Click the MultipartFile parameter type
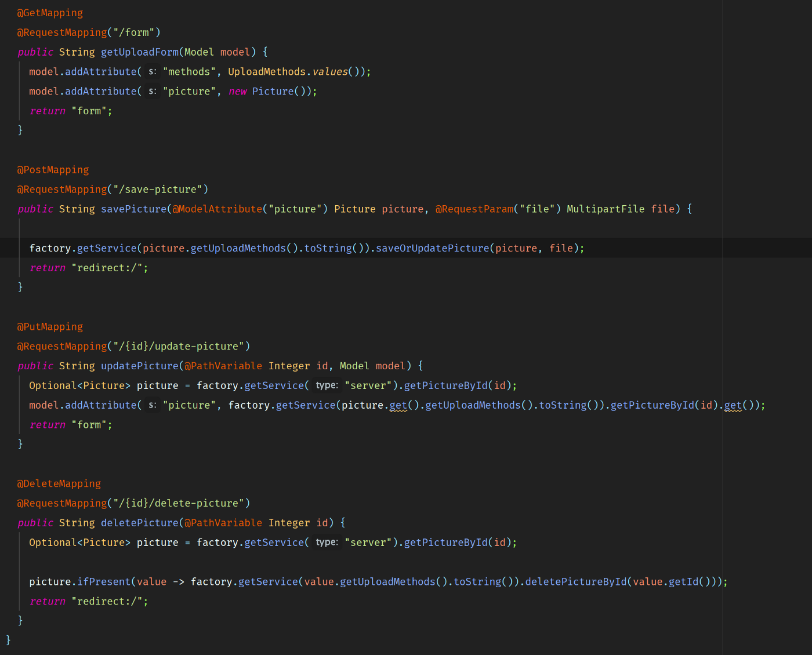812x655 pixels. 605,209
